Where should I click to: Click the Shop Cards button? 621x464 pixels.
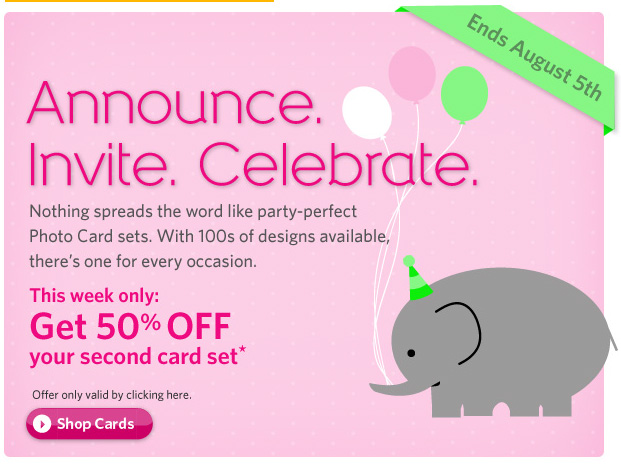[x=89, y=424]
